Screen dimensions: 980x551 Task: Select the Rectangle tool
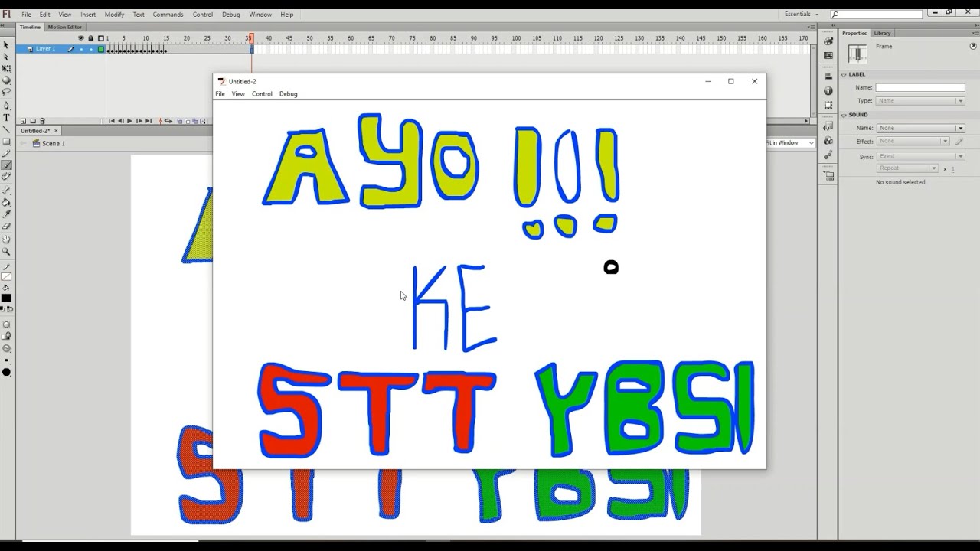click(x=6, y=142)
